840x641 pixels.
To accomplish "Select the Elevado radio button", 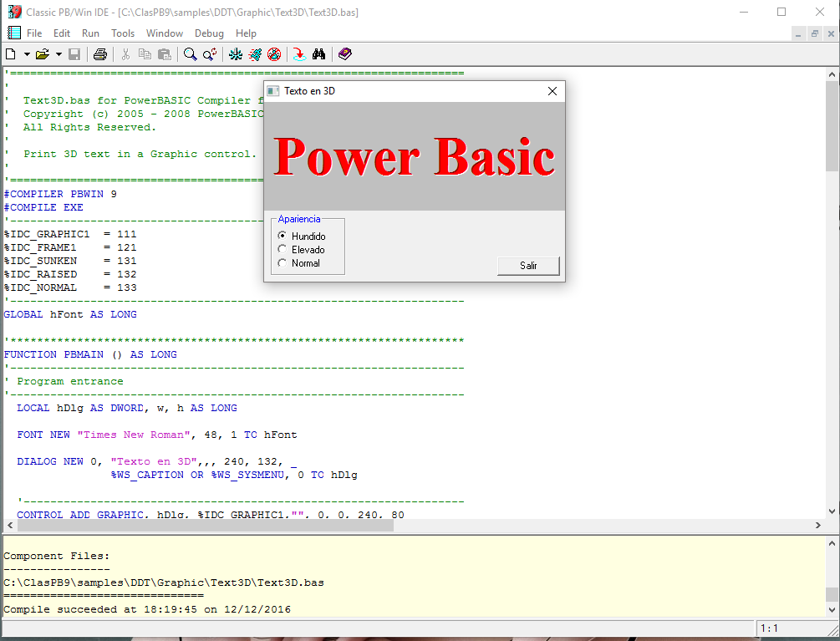I will pos(283,248).
